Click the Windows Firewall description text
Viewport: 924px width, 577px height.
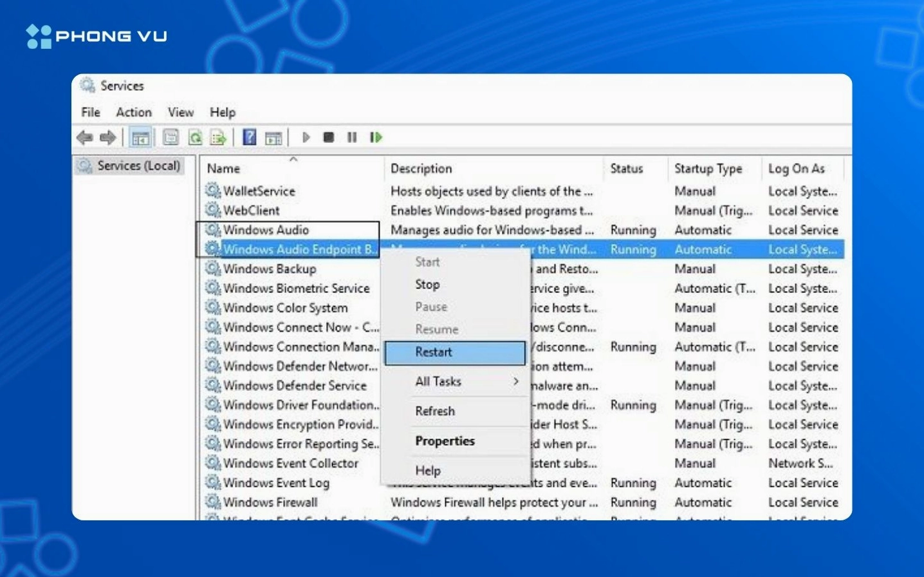coord(494,502)
